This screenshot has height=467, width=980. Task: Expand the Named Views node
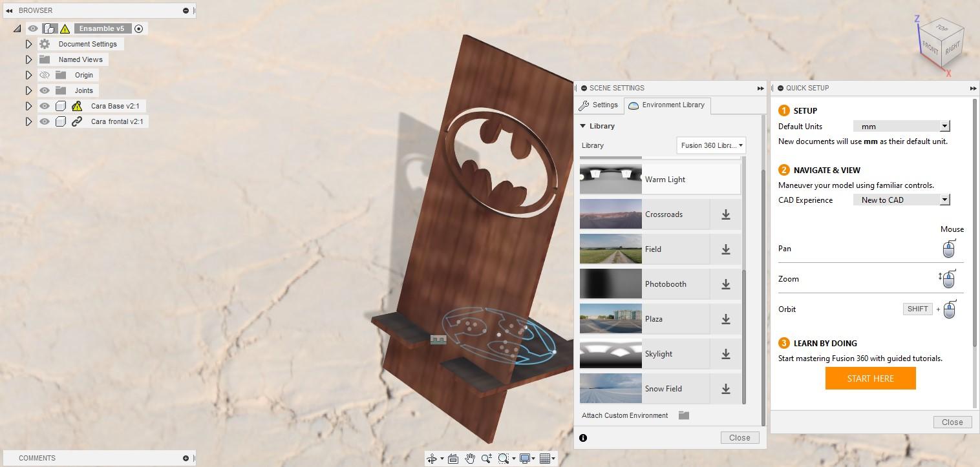pos(28,59)
